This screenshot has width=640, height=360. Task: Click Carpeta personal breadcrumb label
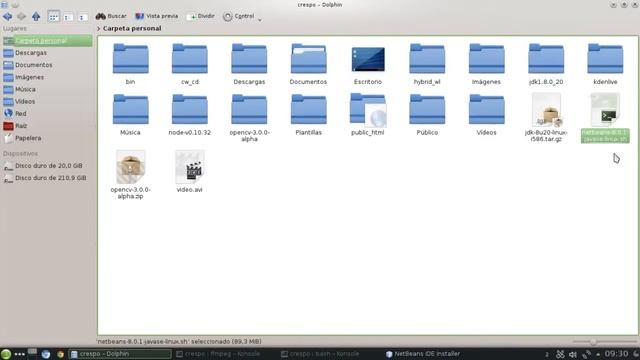(132, 29)
